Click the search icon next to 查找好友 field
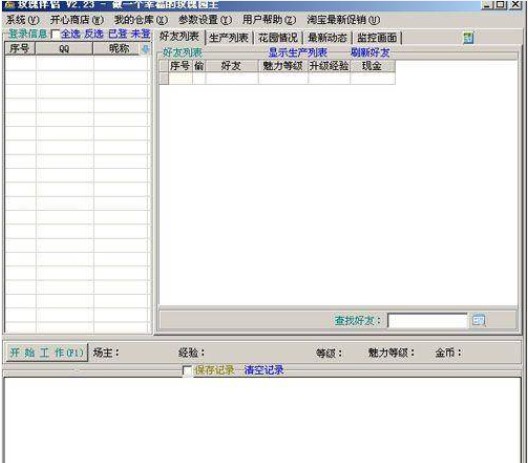Image resolution: width=529 pixels, height=463 pixels. 478,320
